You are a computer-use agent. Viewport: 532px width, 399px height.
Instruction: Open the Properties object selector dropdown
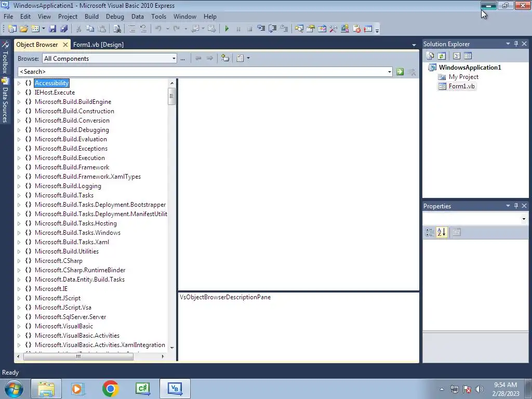(x=524, y=219)
